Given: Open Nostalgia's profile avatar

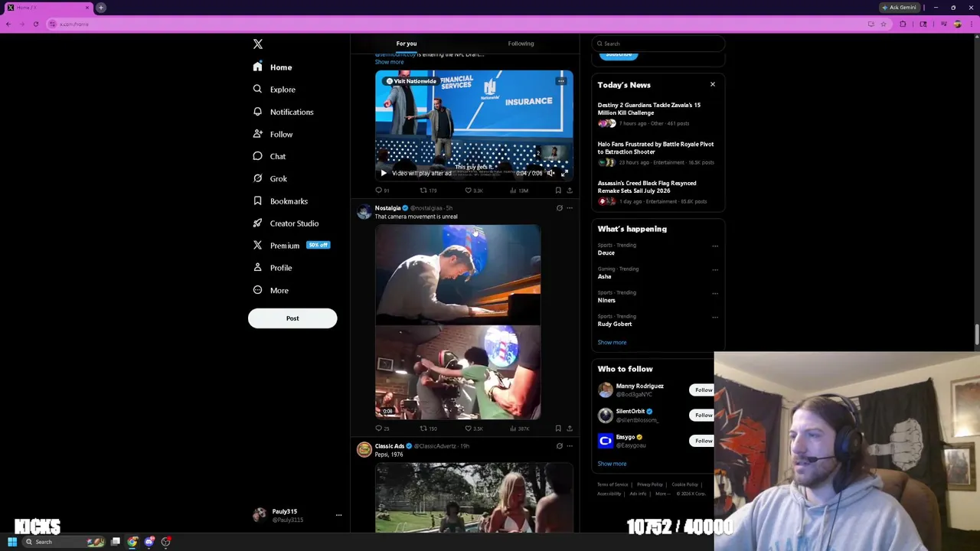Looking at the screenshot, I should tap(364, 212).
